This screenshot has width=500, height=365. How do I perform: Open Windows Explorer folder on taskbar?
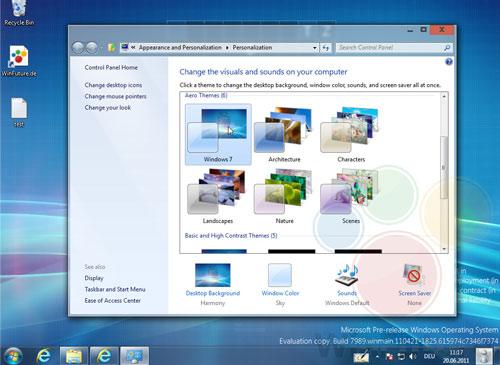(74, 356)
